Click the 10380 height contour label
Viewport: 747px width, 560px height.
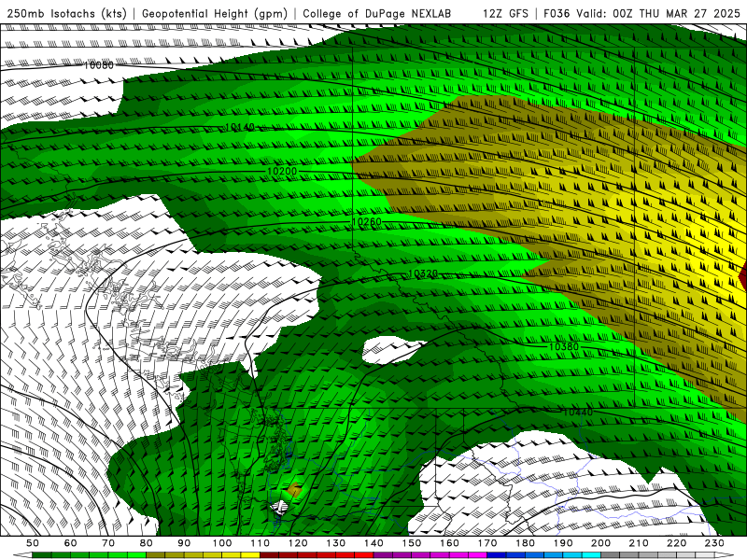(x=564, y=346)
